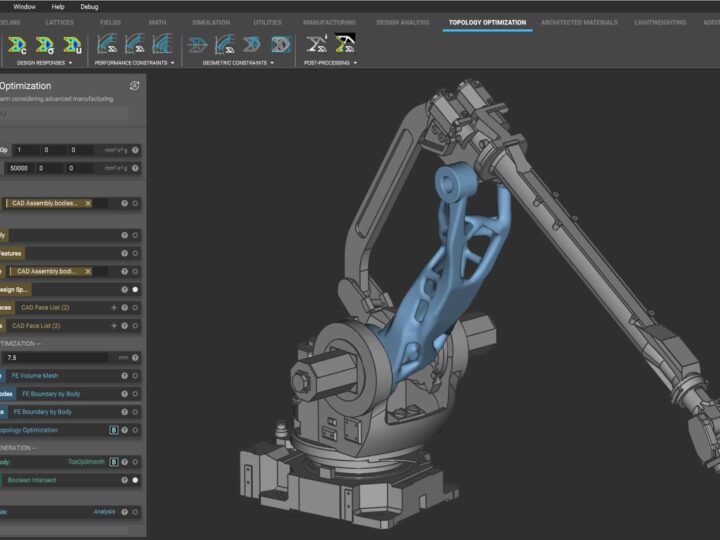Image resolution: width=720 pixels, height=540 pixels.
Task: Click the refresh icon beside Optimization title
Action: [135, 86]
